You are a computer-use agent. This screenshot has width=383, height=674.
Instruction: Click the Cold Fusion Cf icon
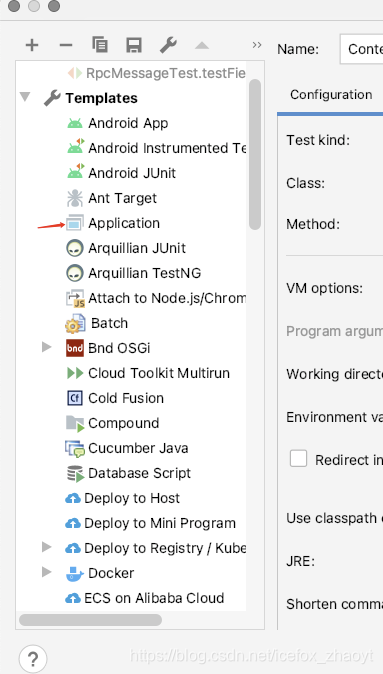point(75,398)
